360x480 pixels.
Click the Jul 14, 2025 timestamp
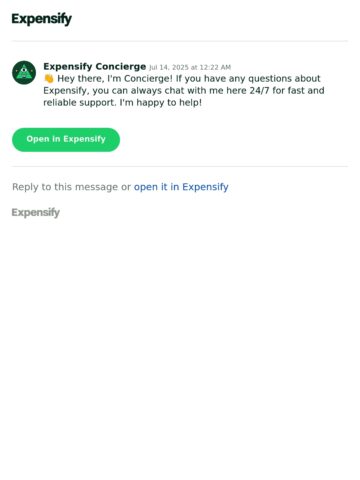click(190, 67)
